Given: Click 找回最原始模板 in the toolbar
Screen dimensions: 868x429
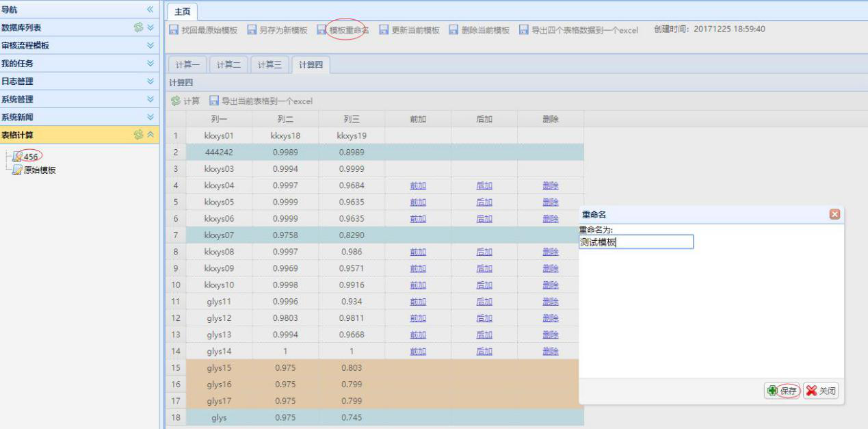Looking at the screenshot, I should click(203, 30).
